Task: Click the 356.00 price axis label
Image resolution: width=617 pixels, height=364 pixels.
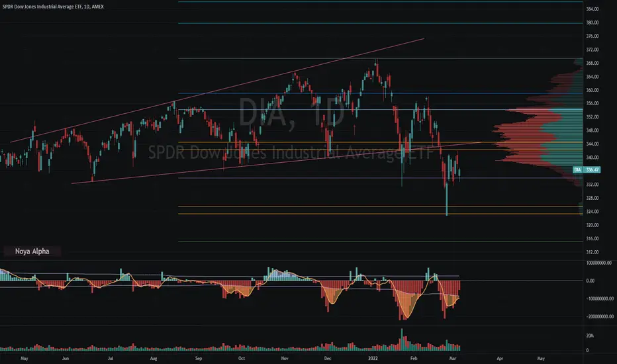Action: pos(593,103)
